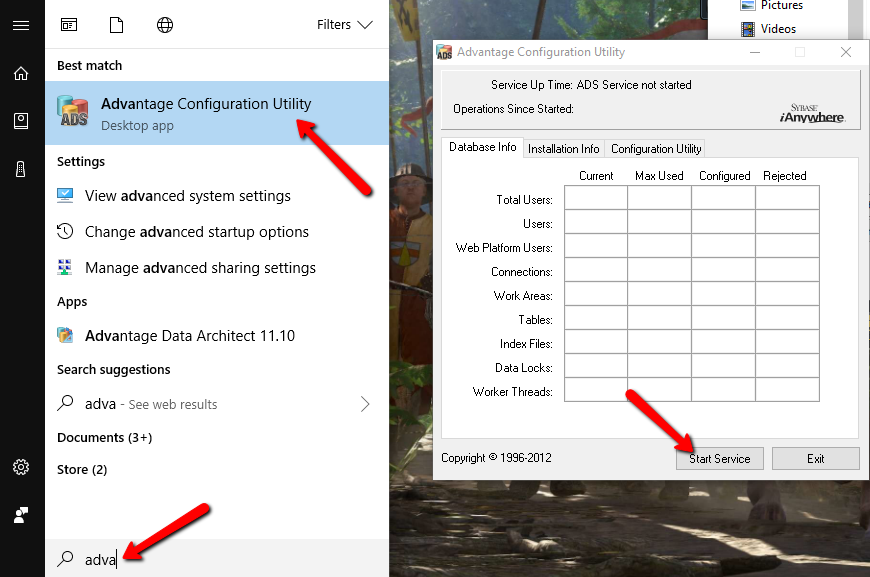Switch to the Installation Info tab
870x577 pixels.
tap(564, 149)
